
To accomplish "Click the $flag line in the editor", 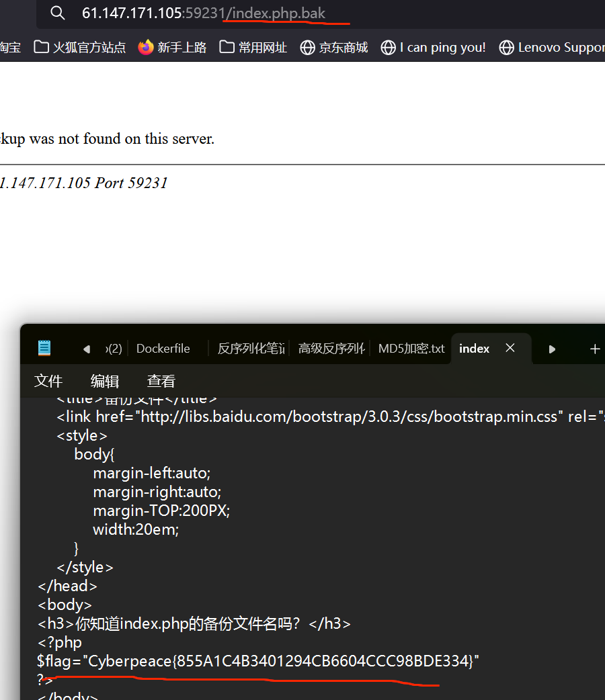I will pos(258,662).
